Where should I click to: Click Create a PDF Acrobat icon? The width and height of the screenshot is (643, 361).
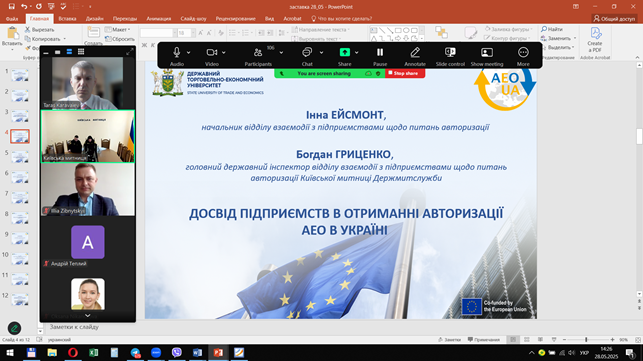tap(595, 39)
